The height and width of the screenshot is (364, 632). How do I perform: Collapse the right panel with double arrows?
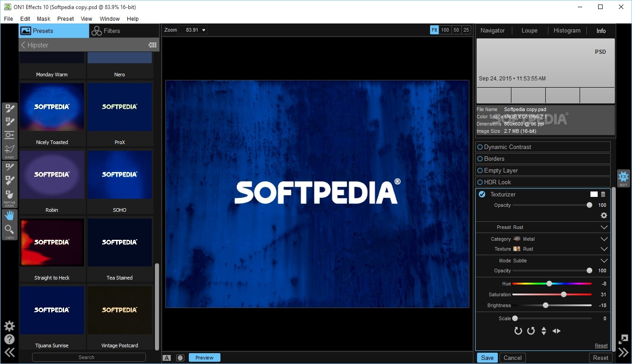[x=623, y=353]
